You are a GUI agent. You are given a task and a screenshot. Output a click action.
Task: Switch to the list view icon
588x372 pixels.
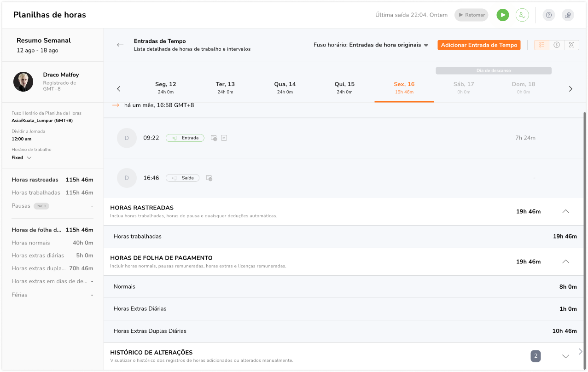point(542,45)
